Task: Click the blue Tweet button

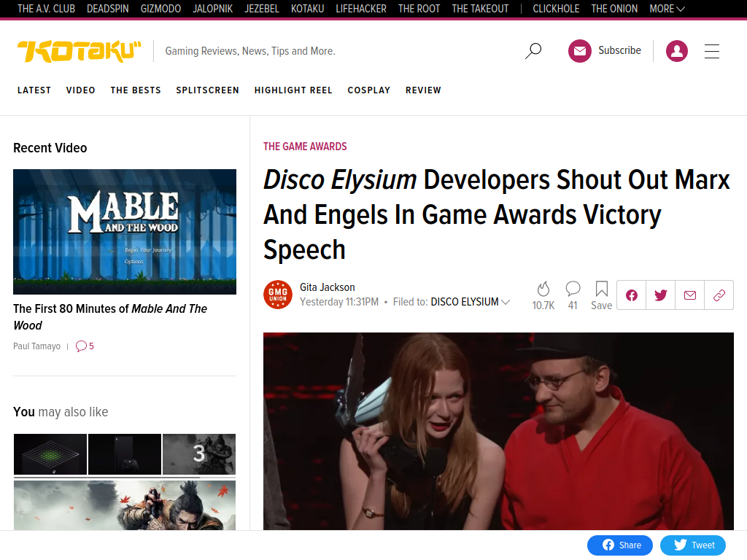Action: (693, 545)
